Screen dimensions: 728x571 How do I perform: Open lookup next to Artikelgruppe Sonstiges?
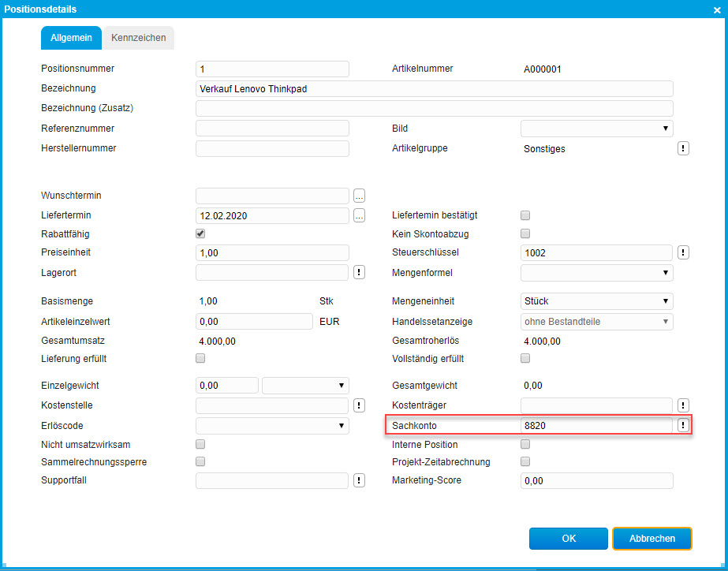[684, 148]
